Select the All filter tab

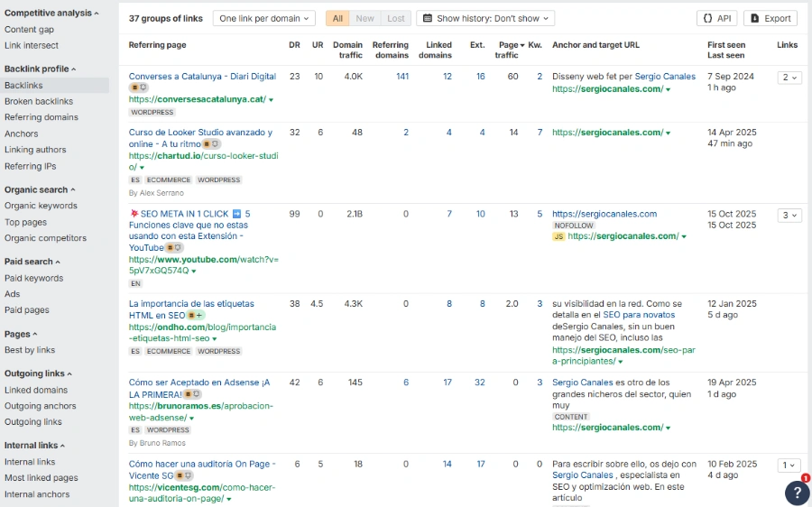coord(337,18)
